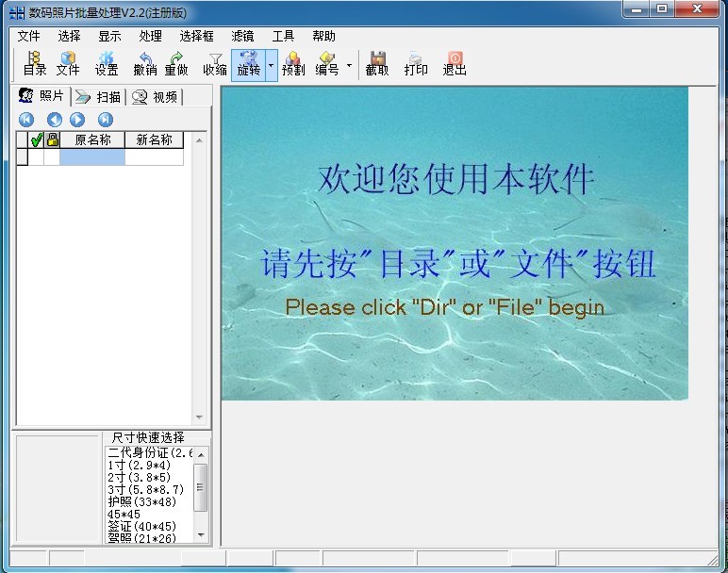Expand the 旋转 rotate dropdown arrow

pos(271,66)
